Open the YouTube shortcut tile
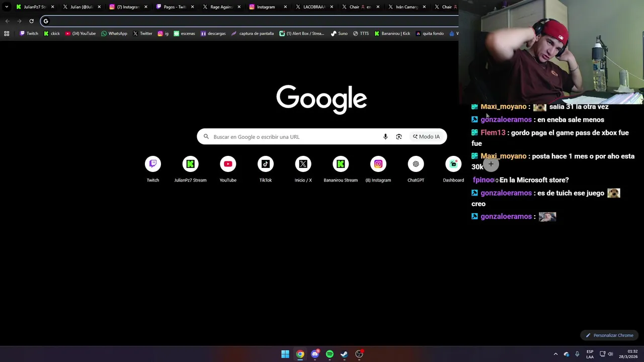 click(x=228, y=169)
